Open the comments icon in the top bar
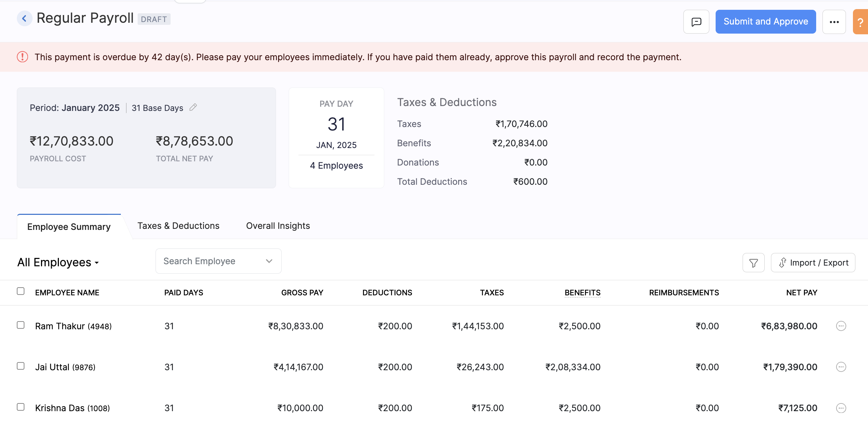This screenshot has height=429, width=868. tap(696, 21)
